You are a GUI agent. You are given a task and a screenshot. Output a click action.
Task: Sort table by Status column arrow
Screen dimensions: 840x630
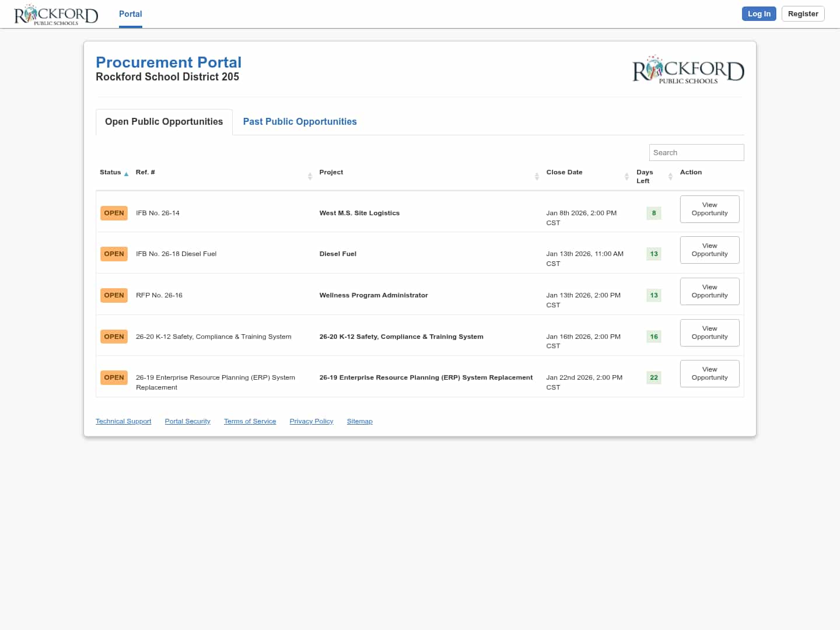pos(126,174)
